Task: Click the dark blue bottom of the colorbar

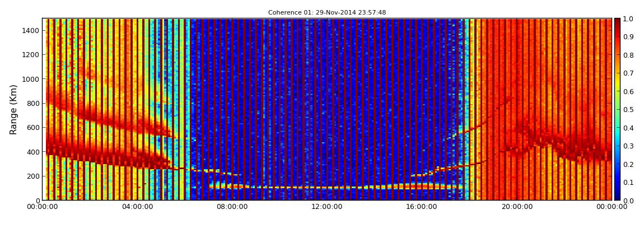Action: (x=617, y=197)
